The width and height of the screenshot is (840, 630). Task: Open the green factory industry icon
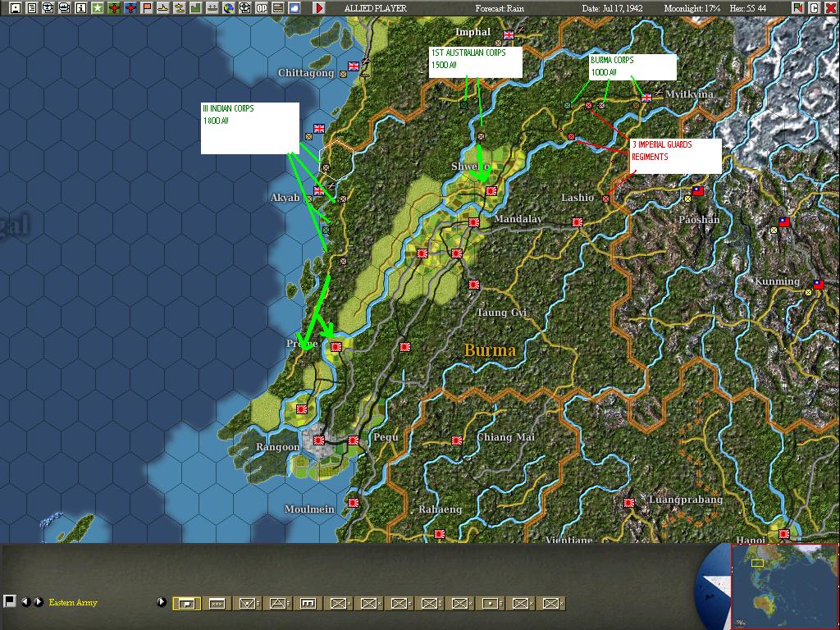[x=196, y=8]
